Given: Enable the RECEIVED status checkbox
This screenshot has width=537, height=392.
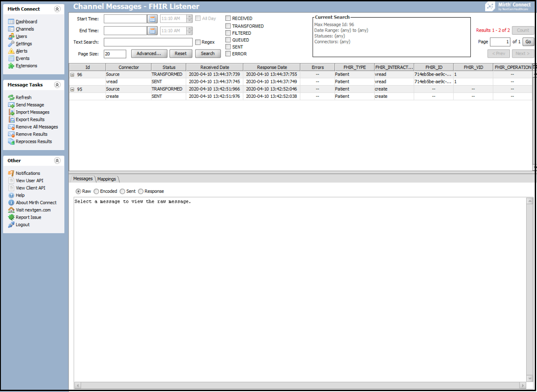Looking at the screenshot, I should click(x=228, y=18).
